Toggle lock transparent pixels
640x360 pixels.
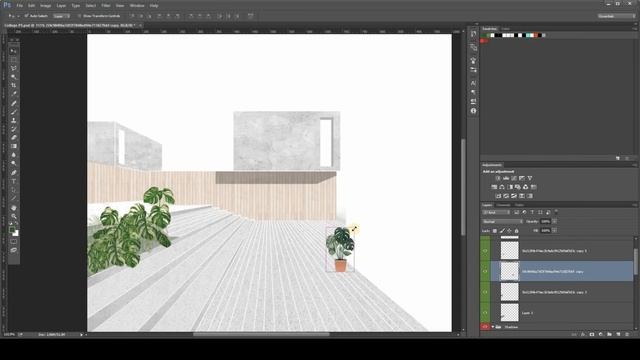[495, 231]
